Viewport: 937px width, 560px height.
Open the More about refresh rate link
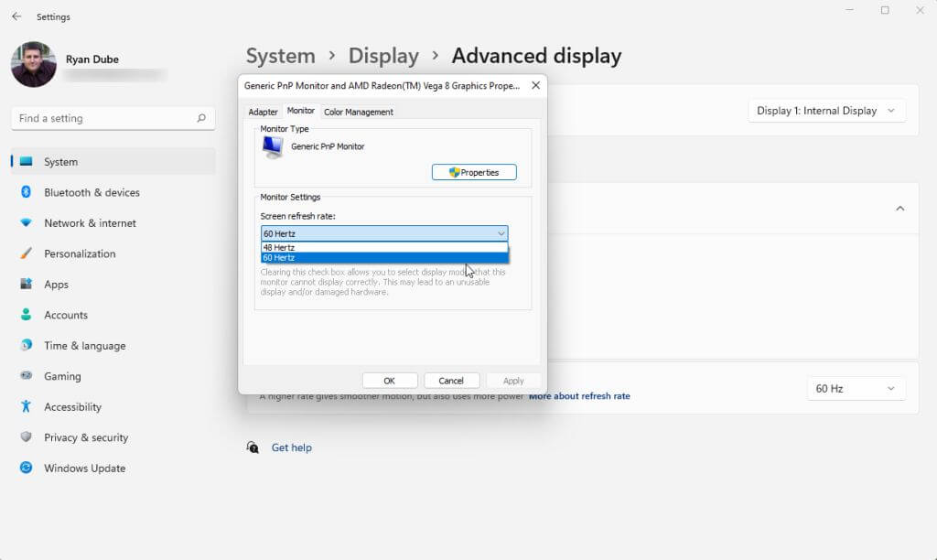tap(580, 395)
